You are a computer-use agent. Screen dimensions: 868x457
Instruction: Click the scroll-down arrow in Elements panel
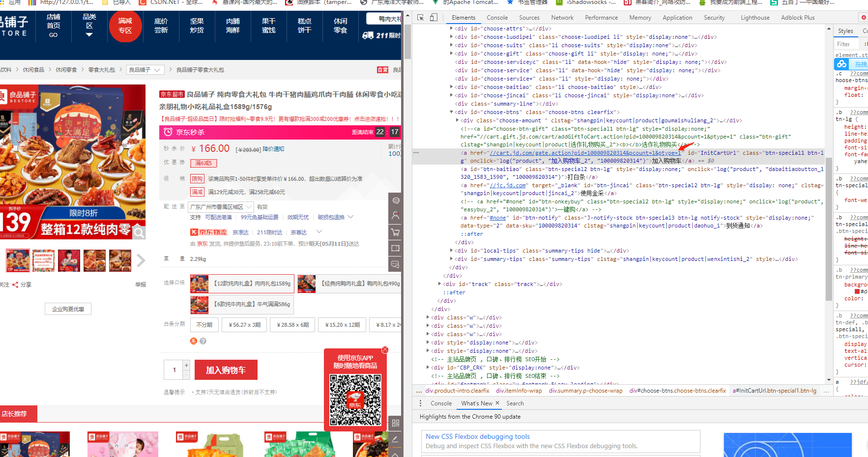click(x=829, y=380)
